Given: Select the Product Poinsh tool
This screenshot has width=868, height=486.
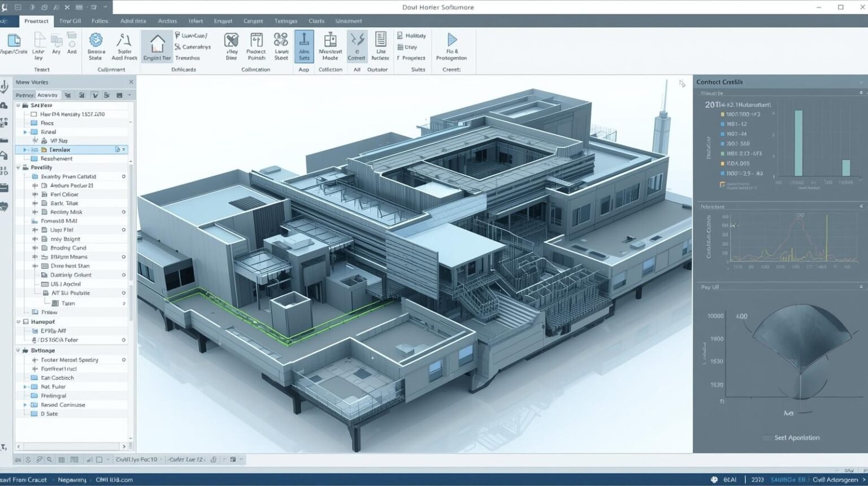Looking at the screenshot, I should [256, 45].
